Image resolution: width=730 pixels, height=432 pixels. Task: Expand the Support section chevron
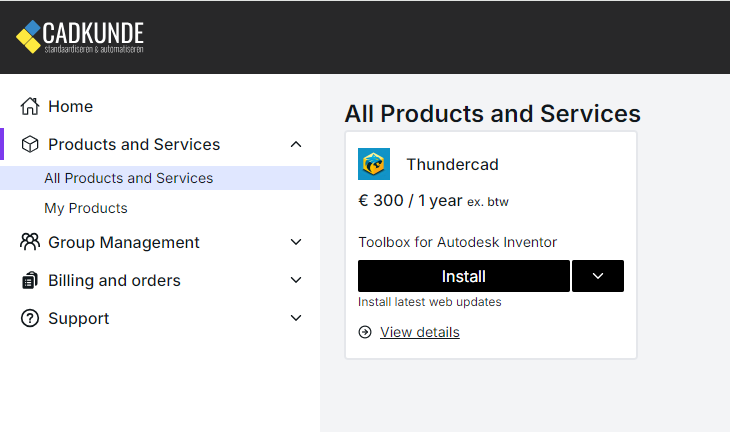click(x=296, y=318)
